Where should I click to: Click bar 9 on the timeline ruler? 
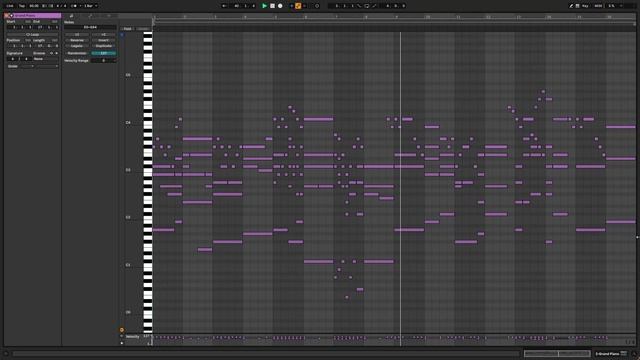click(x=396, y=17)
